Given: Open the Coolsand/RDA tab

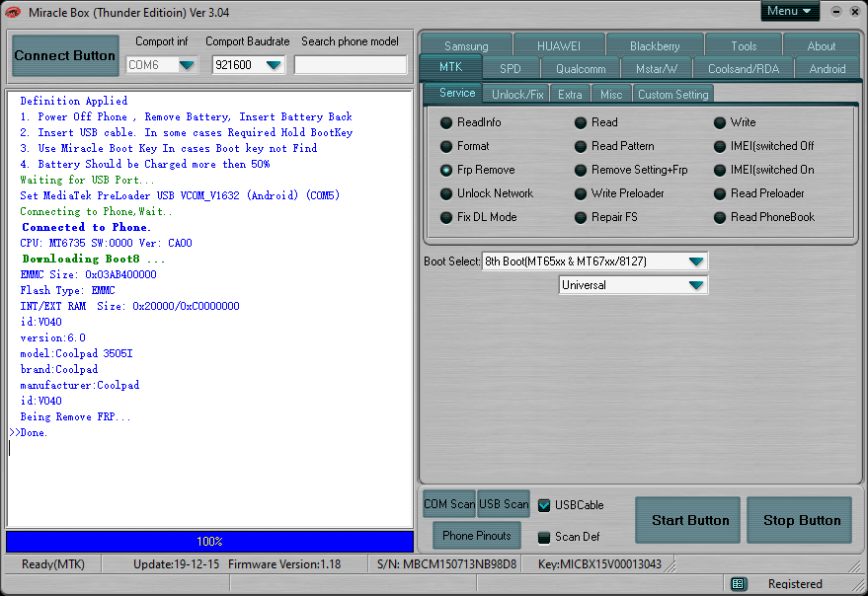Looking at the screenshot, I should [x=744, y=69].
